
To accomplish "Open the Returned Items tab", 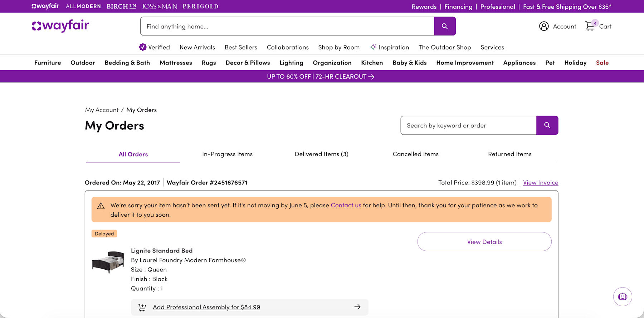I will [510, 154].
